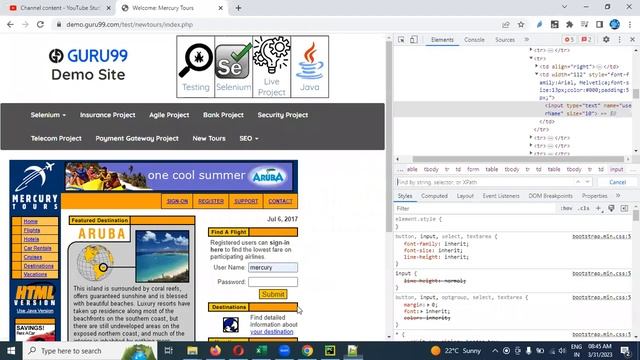Screen dimensions: 640x360
Task: Bookmark this page with star icon
Action: click(521, 24)
